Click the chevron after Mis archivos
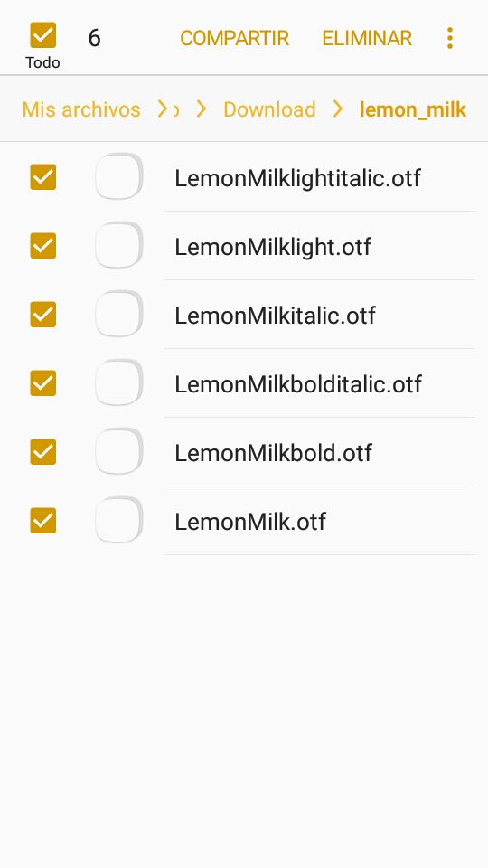 (x=162, y=109)
